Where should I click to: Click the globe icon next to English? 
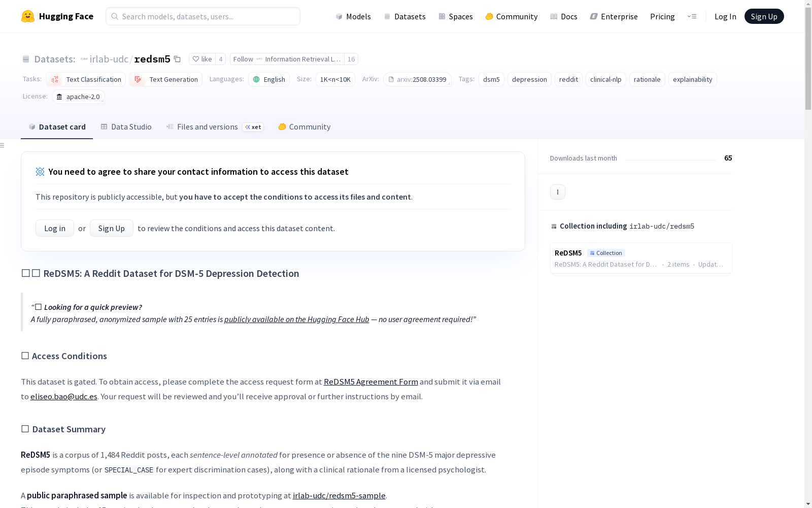tap(256, 79)
